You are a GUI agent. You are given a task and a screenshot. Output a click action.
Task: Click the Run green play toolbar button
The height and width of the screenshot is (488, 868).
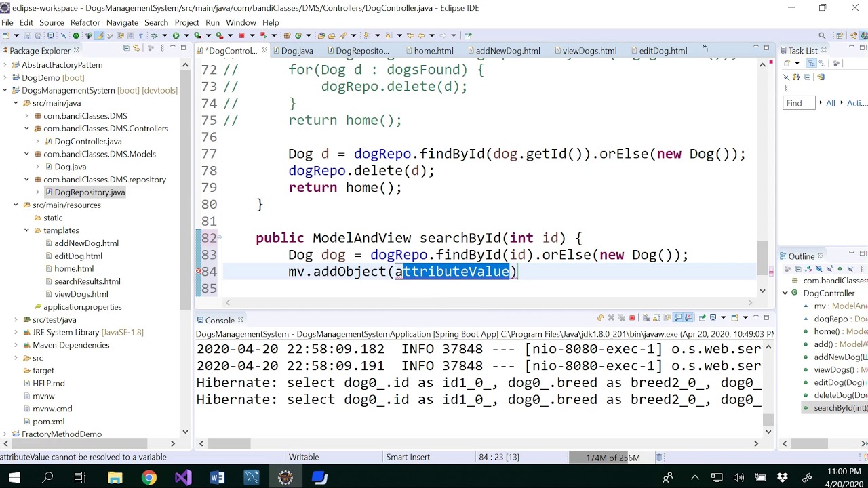176,35
